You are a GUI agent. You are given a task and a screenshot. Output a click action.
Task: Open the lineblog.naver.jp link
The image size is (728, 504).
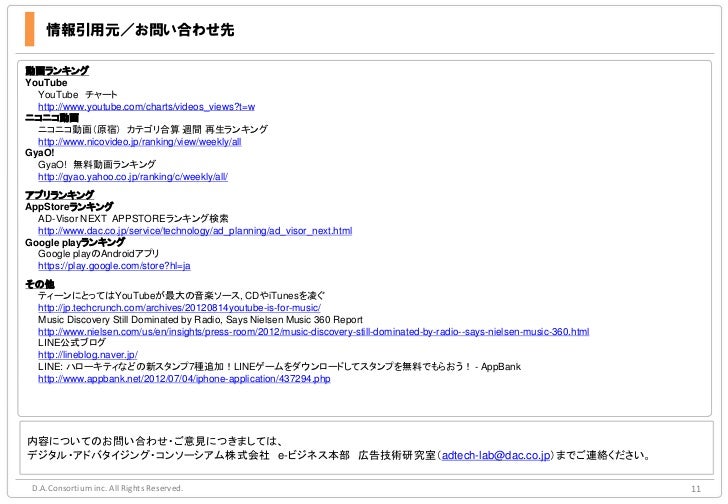88,355
